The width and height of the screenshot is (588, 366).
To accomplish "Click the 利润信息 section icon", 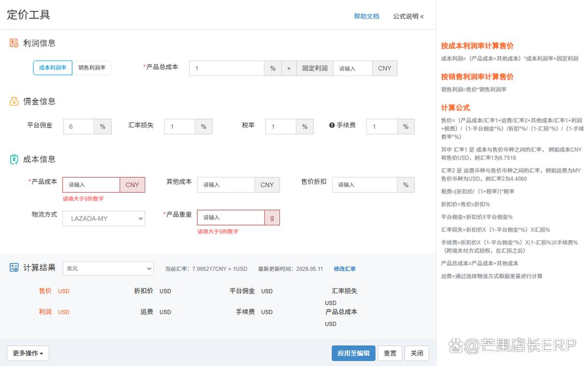I will pyautogui.click(x=14, y=43).
